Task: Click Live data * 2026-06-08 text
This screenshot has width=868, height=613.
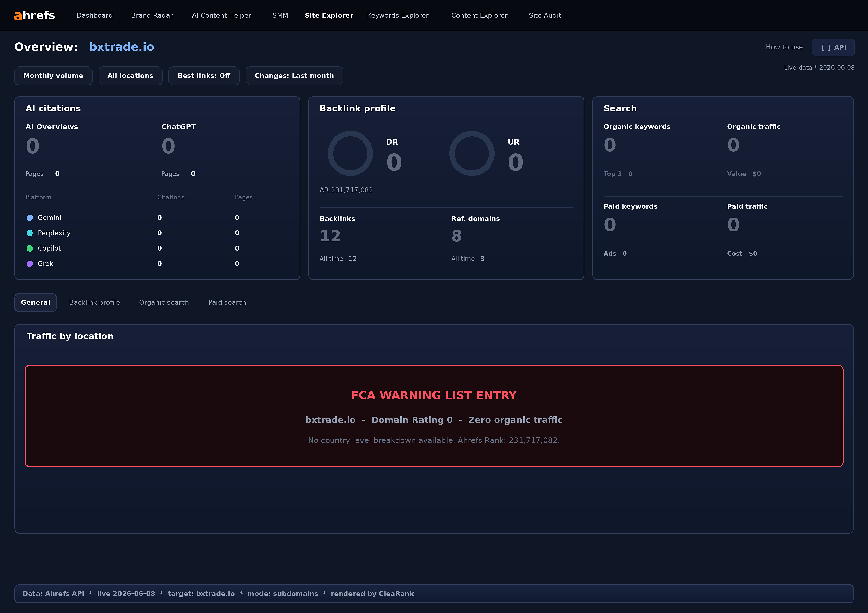Action: point(819,68)
